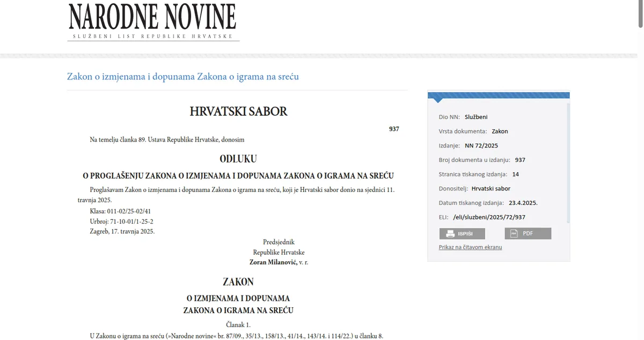Select 'Stranica tiskanog izdanja: 14' value
Screen dimensions: 644x340
coord(515,174)
